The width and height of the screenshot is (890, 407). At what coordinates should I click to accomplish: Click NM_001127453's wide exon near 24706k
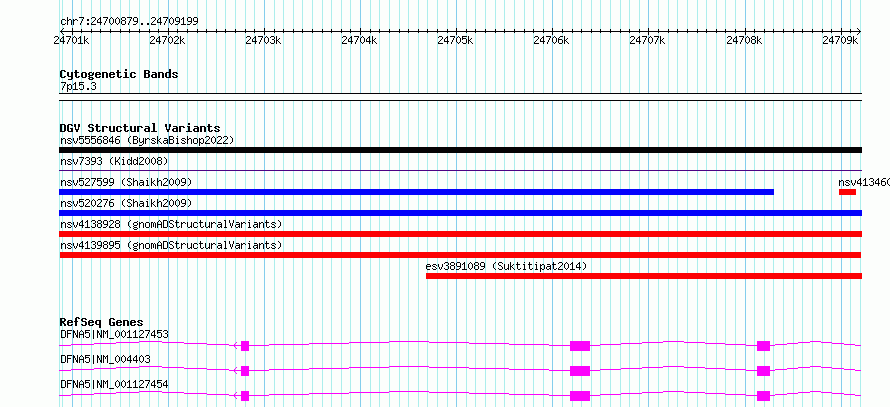point(580,346)
